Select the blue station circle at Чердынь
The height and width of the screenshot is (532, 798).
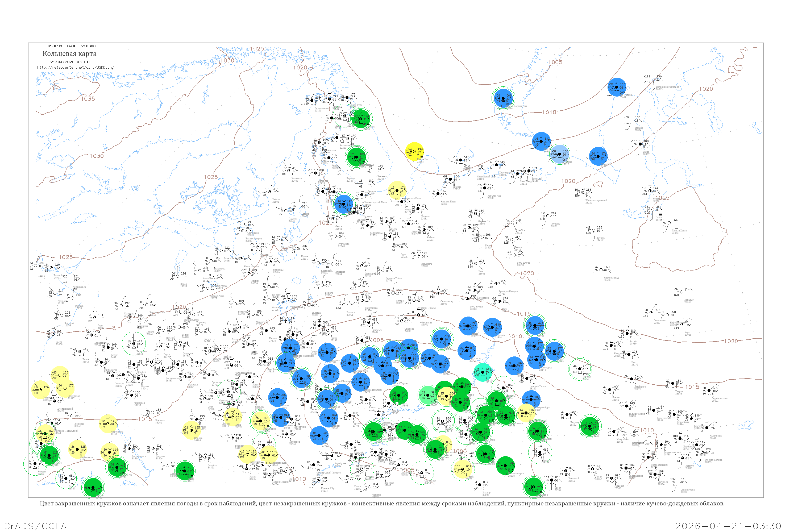click(x=492, y=327)
